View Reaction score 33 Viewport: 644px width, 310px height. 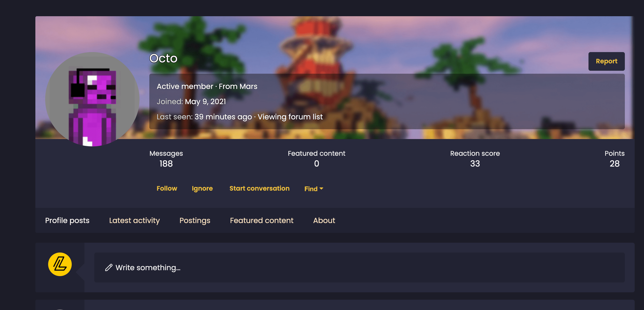click(475, 164)
